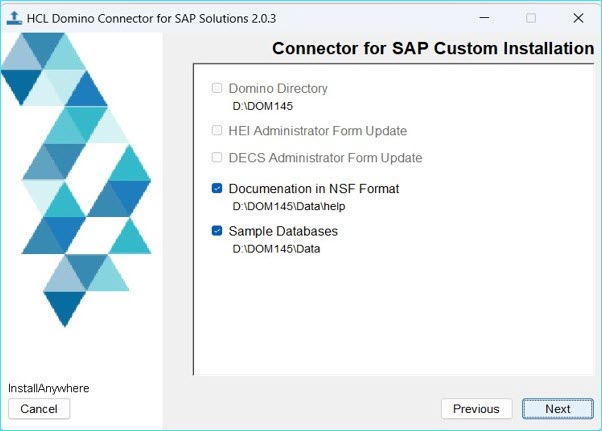Click the Connector for SAP Custom Installation heading

[x=433, y=48]
